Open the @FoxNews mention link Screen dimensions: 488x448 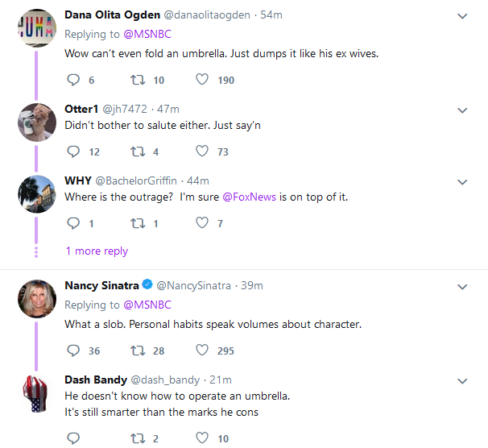[x=250, y=197]
